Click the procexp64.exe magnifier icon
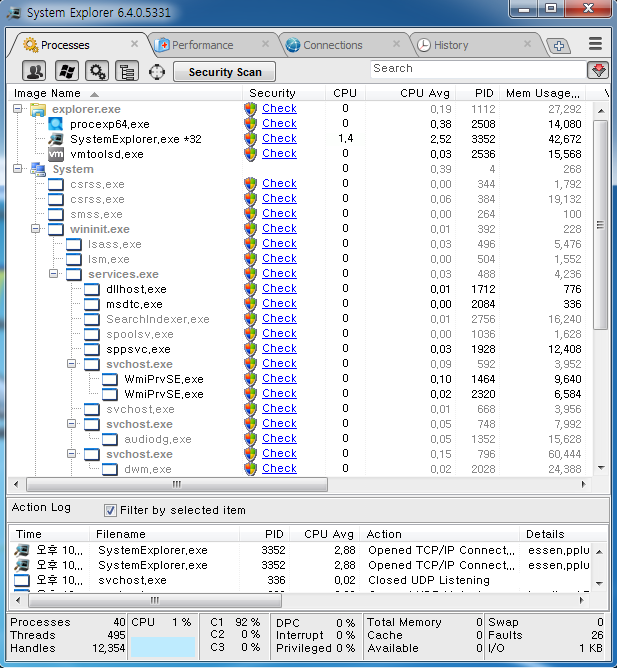Image resolution: width=617 pixels, height=668 pixels. 55,124
